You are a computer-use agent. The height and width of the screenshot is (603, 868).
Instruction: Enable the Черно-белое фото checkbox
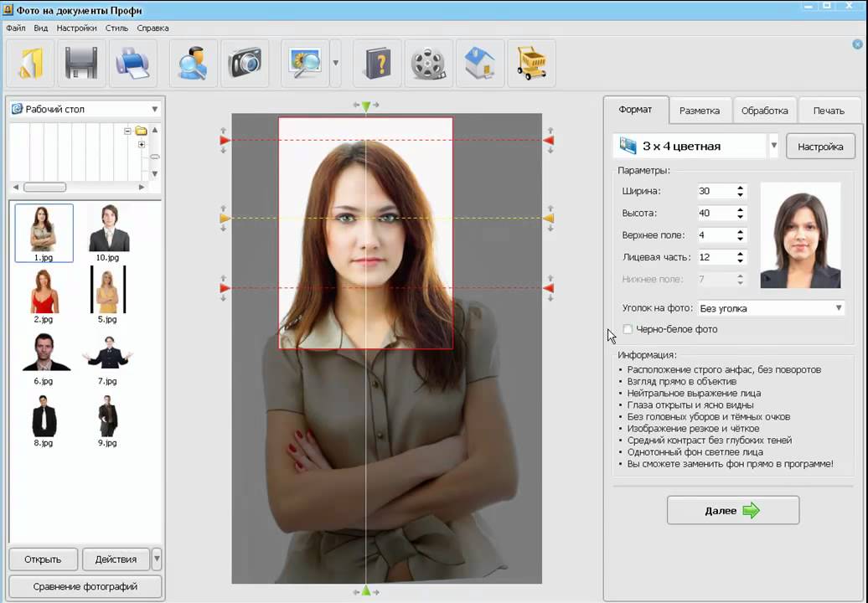coord(628,330)
